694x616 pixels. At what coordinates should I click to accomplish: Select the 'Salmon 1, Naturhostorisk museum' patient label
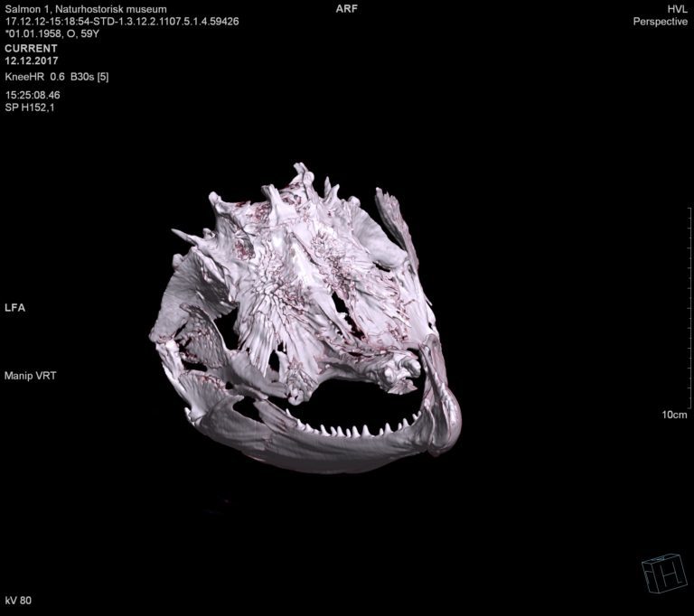click(86, 9)
